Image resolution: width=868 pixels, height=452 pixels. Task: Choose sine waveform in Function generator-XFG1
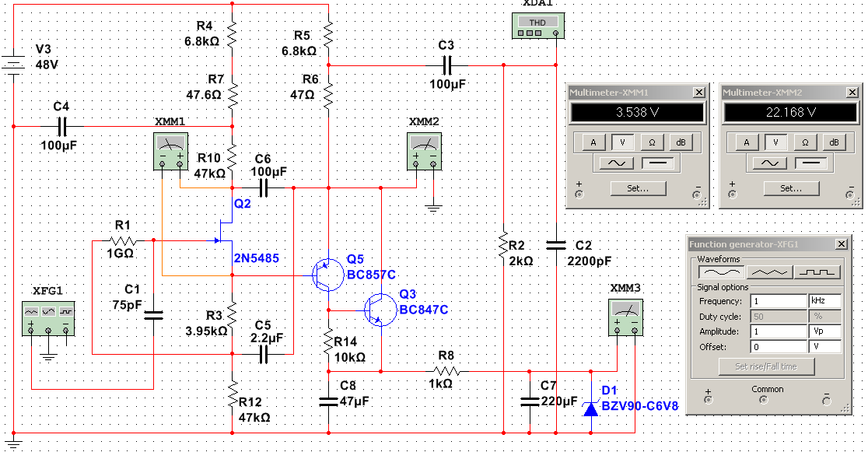[x=721, y=272]
